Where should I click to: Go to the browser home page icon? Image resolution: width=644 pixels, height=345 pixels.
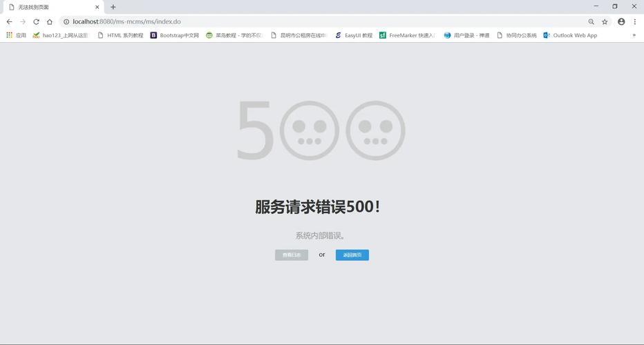[x=50, y=21]
